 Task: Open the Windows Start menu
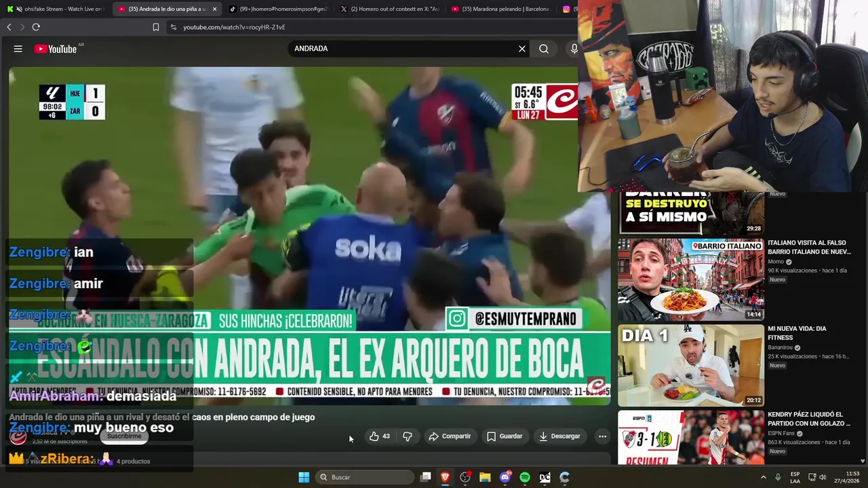304,477
